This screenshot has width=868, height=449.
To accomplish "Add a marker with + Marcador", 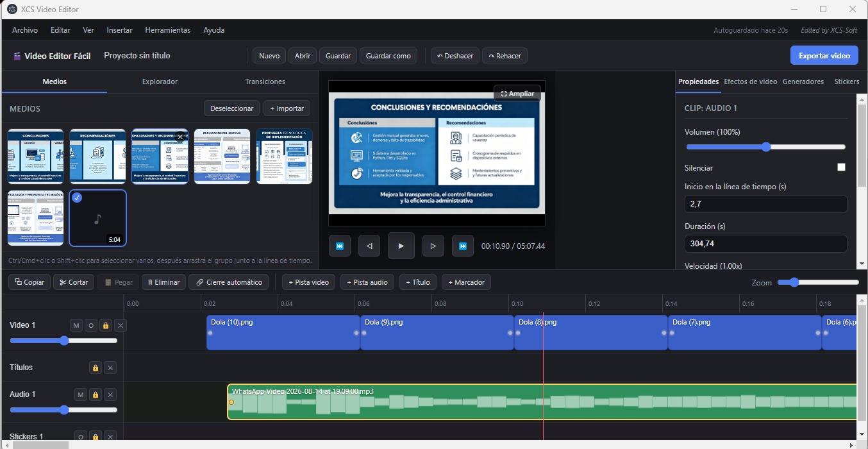I will point(467,282).
